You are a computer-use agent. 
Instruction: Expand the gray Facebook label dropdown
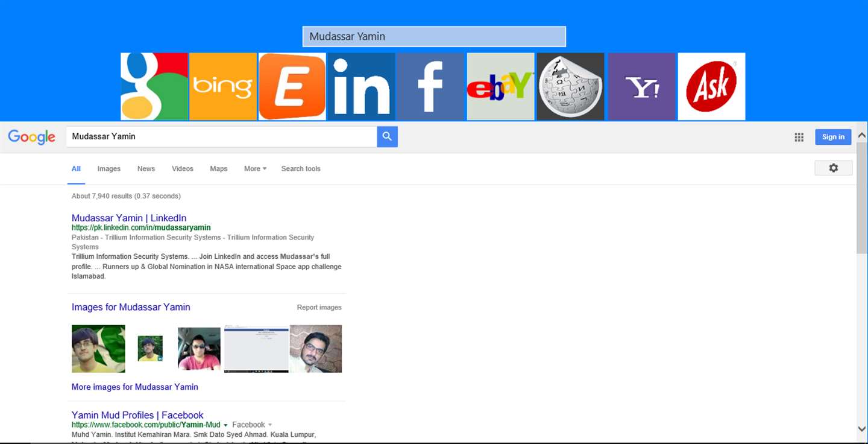(270, 425)
